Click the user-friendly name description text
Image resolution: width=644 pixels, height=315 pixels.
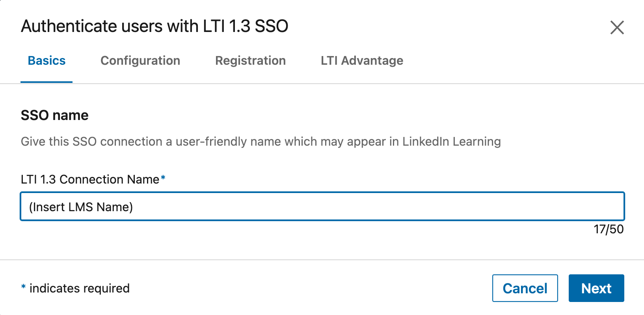[x=260, y=141]
